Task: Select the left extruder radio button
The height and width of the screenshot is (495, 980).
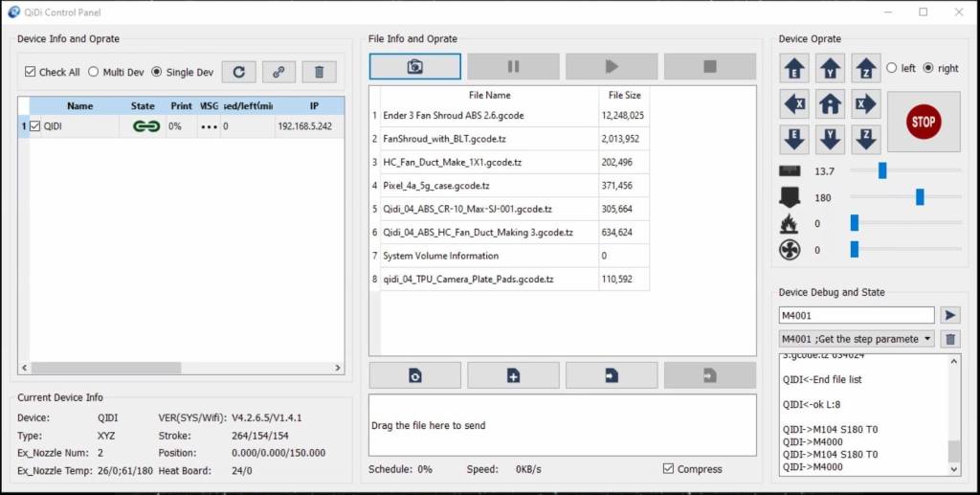Action: [x=892, y=68]
